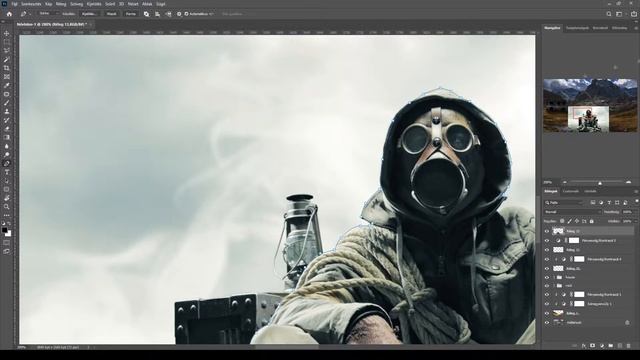Select the Zoom tool in the toolbox

pyautogui.click(x=7, y=207)
